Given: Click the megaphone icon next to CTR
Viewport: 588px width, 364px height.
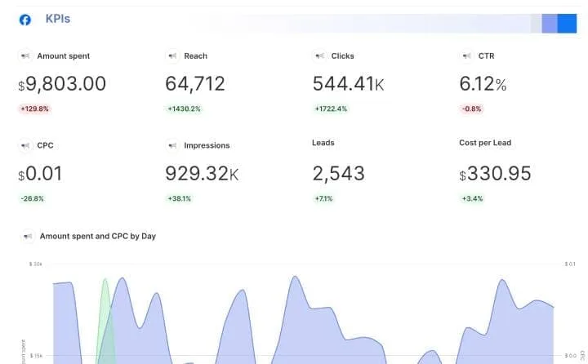Looking at the screenshot, I should (x=466, y=55).
